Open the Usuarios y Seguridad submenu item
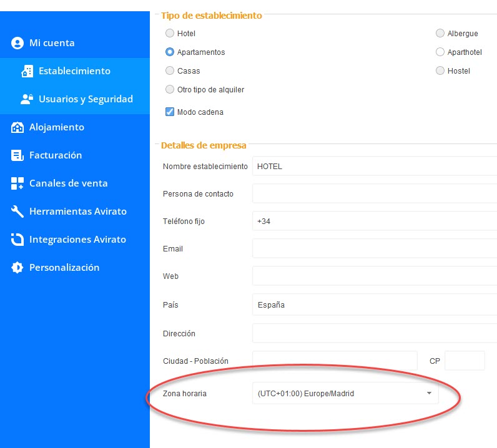 (86, 99)
